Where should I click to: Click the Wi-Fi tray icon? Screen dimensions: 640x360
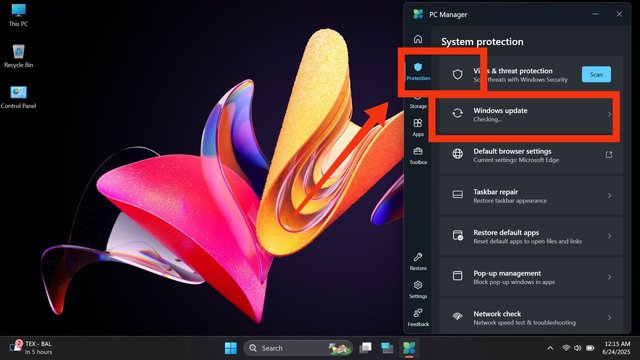566,348
